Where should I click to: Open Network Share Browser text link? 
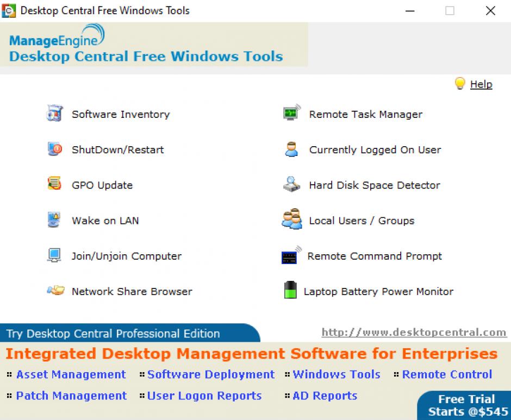click(132, 291)
